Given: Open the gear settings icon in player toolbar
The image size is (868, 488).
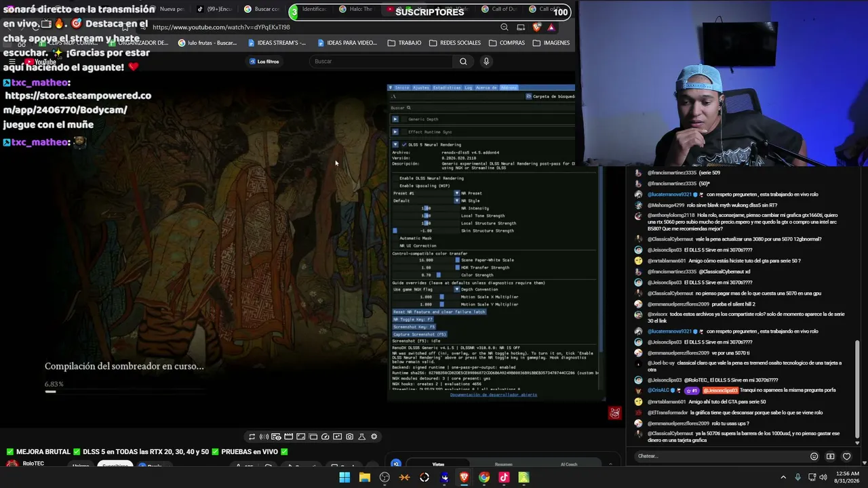Looking at the screenshot, I should (374, 437).
